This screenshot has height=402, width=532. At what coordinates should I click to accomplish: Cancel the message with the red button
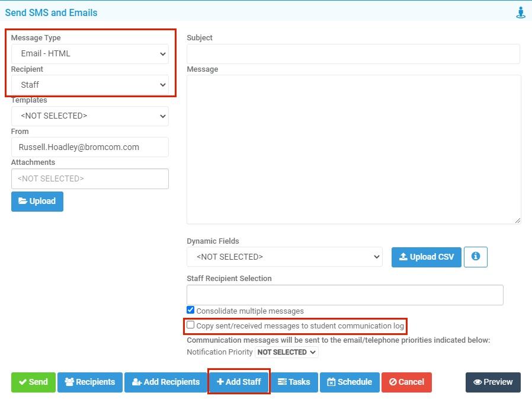click(x=406, y=382)
